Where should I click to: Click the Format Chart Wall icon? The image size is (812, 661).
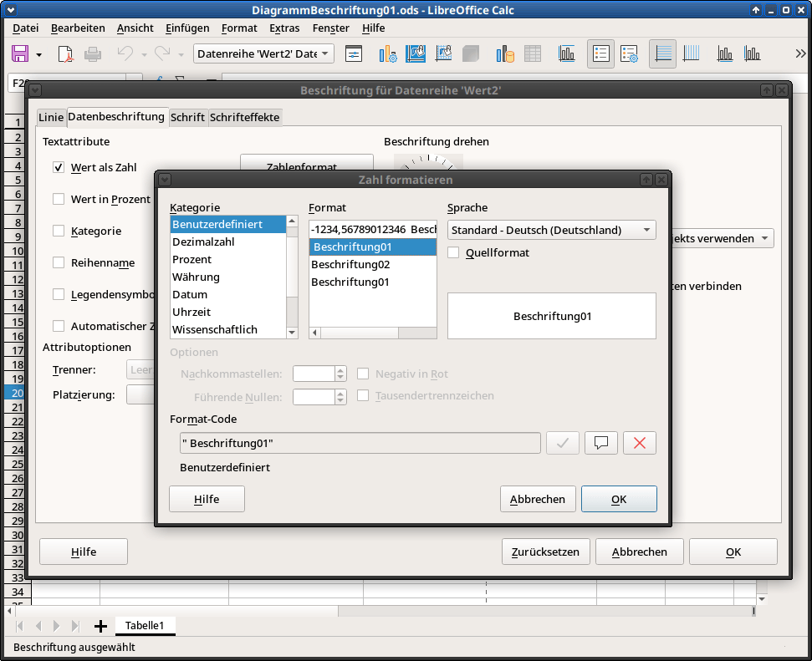[443, 53]
